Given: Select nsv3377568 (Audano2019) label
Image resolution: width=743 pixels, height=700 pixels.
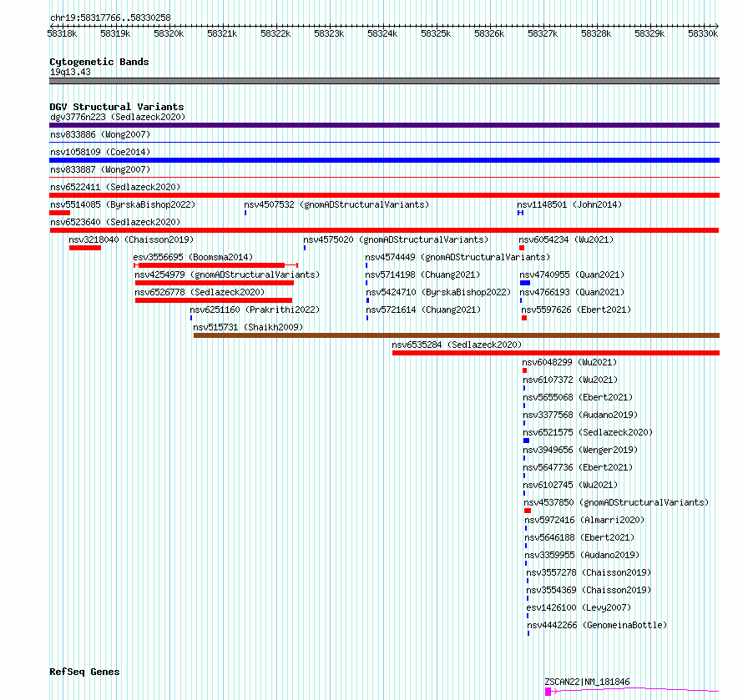Looking at the screenshot, I should tap(580, 415).
